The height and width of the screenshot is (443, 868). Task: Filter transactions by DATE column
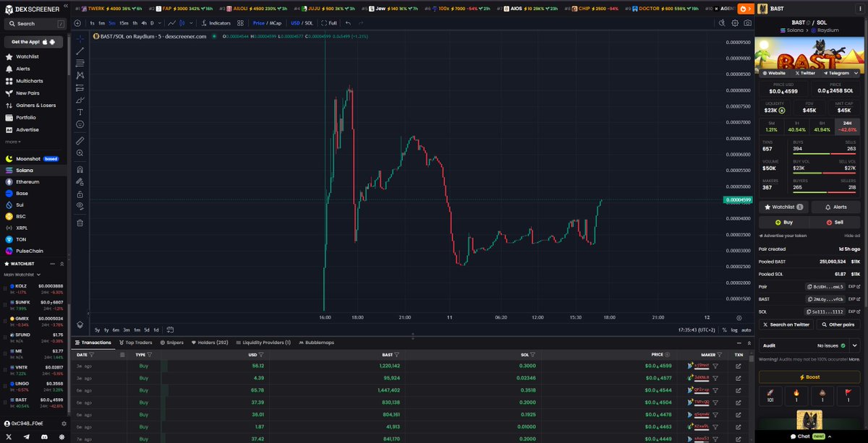[92, 355]
